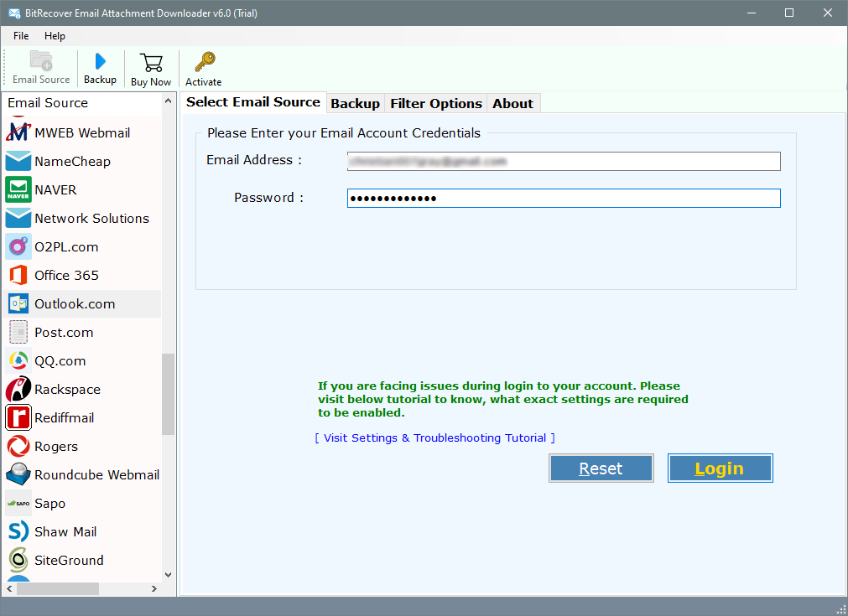
Task: Select the Rackspace icon
Action: coord(18,389)
